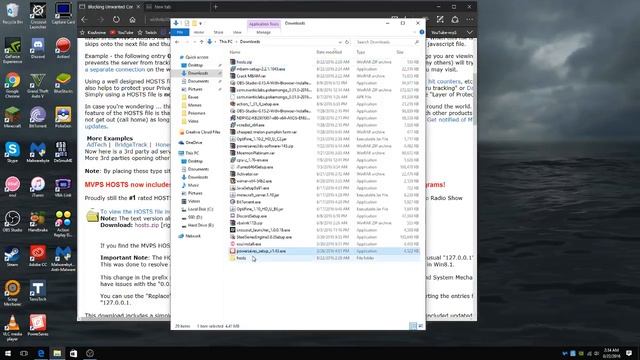The width and height of the screenshot is (640, 360).
Task: Click This PC in the address breadcrumb
Action: click(225, 42)
